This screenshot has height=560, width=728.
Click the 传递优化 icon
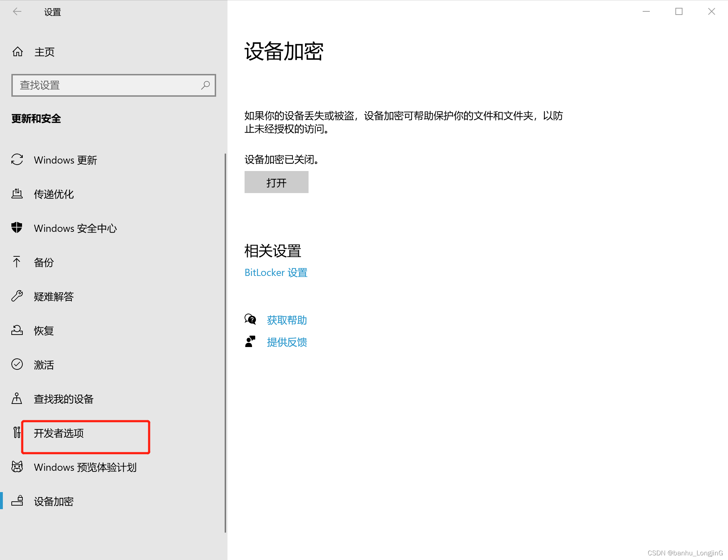(17, 194)
